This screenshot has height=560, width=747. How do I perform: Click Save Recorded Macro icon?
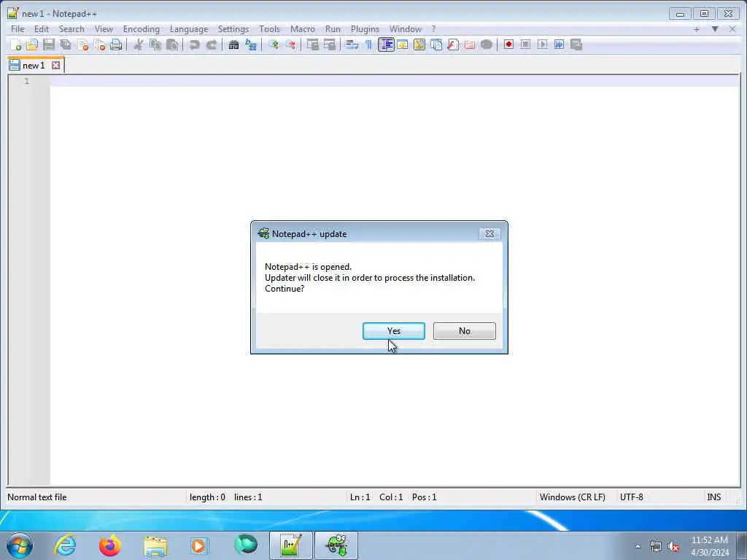pos(576,44)
